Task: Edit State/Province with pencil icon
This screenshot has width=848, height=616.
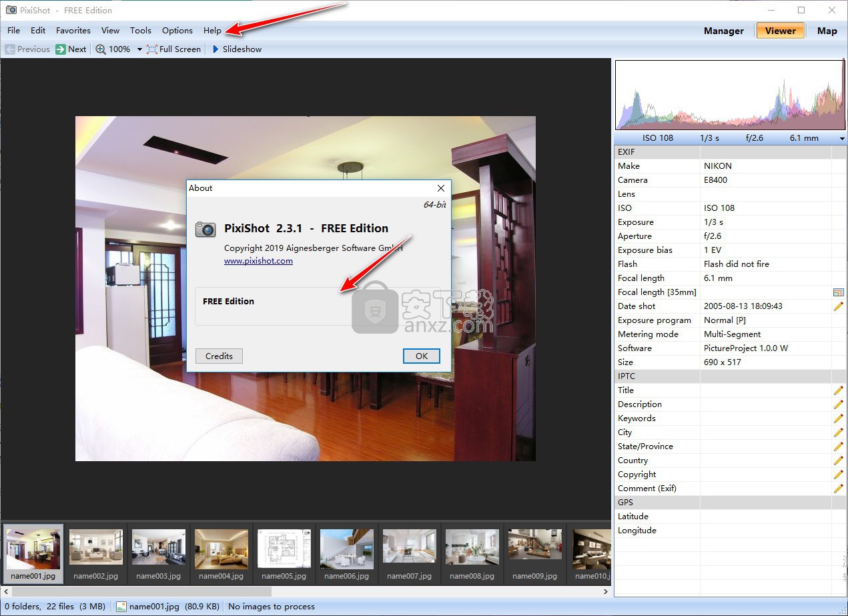Action: [x=839, y=446]
